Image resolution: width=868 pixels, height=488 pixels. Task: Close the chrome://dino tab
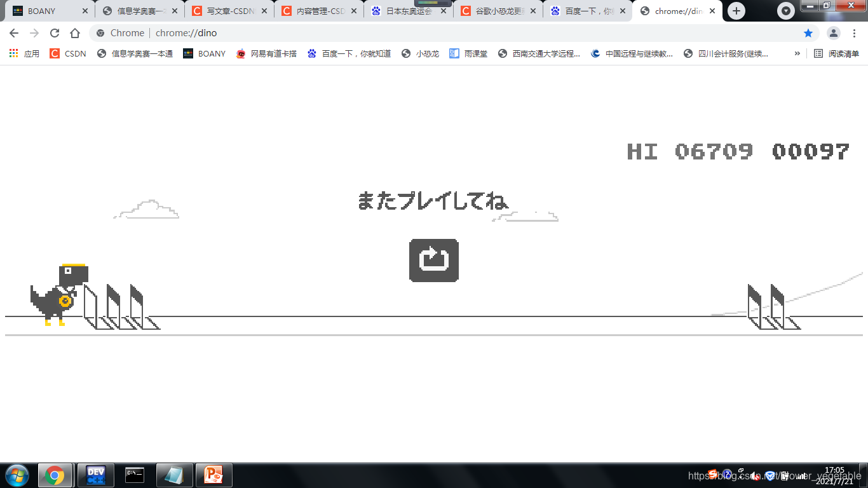click(x=712, y=11)
